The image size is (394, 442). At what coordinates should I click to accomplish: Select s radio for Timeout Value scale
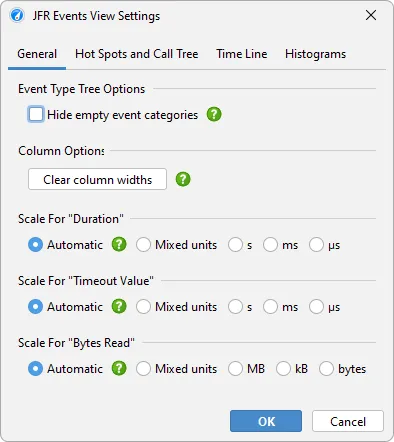235,307
